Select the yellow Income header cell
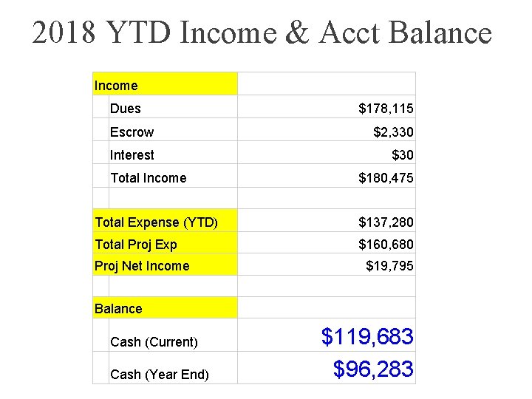The height and width of the screenshot is (399, 532). pos(164,85)
